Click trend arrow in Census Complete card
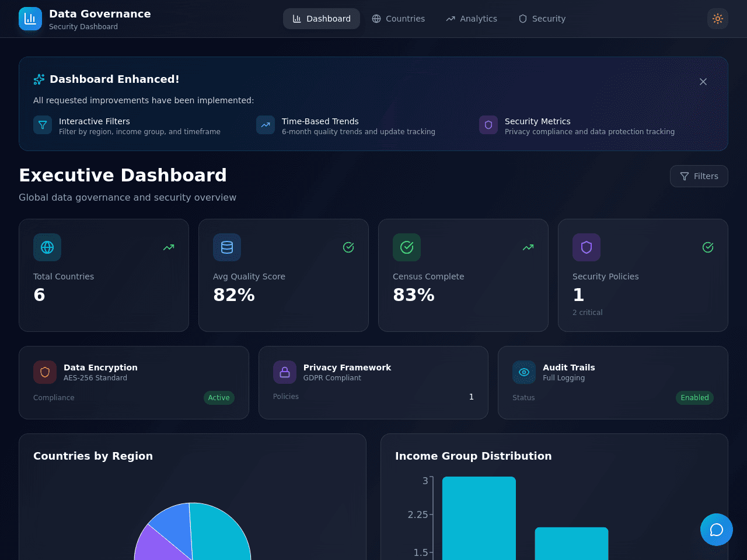This screenshot has width=747, height=560. (x=528, y=247)
